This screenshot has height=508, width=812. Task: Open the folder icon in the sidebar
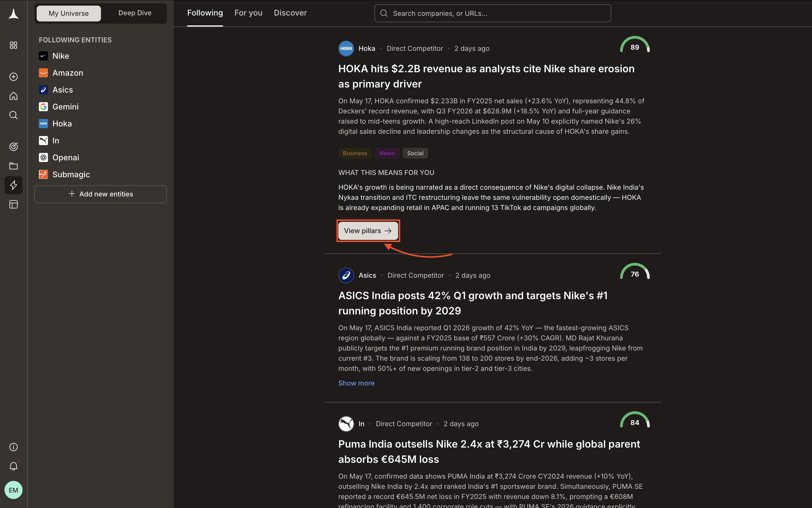14,166
